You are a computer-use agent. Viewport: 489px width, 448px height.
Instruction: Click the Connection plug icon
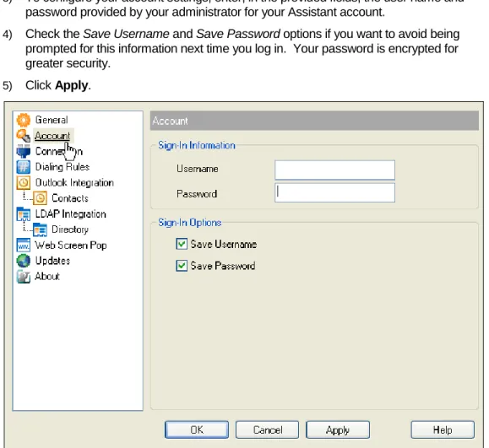tap(24, 151)
